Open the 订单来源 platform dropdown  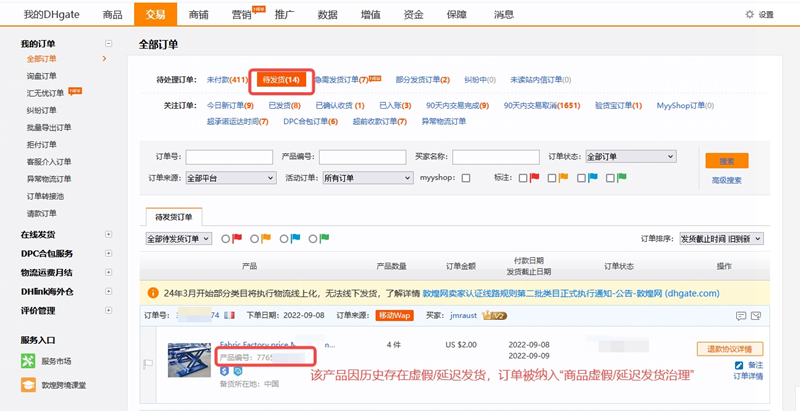[230, 178]
